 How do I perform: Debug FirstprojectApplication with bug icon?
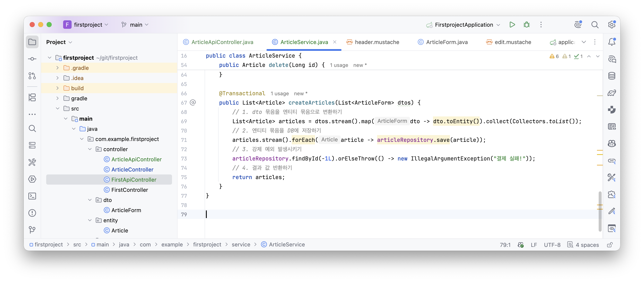526,25
